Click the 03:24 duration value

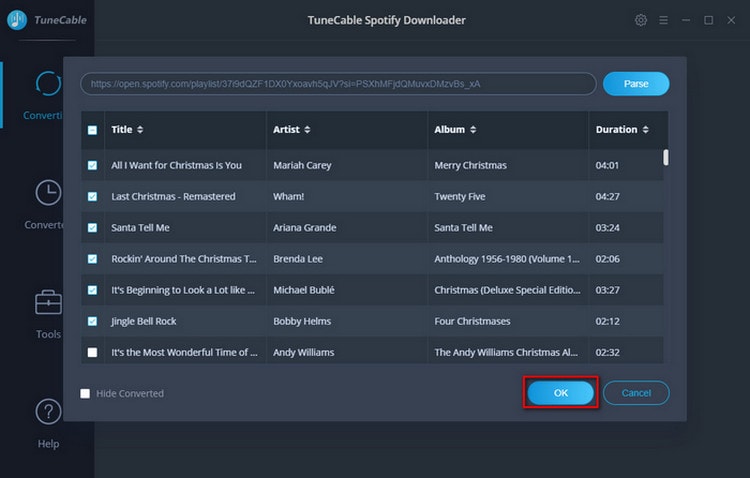607,228
